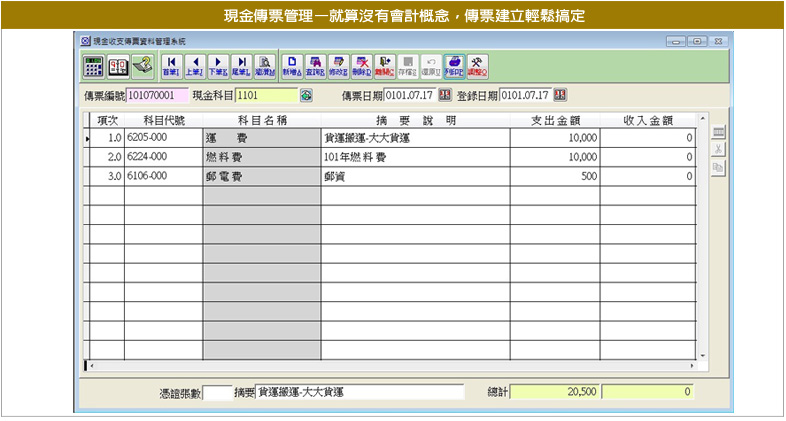Go to previous record with 上筆
The height and width of the screenshot is (421, 786).
[x=195, y=66]
